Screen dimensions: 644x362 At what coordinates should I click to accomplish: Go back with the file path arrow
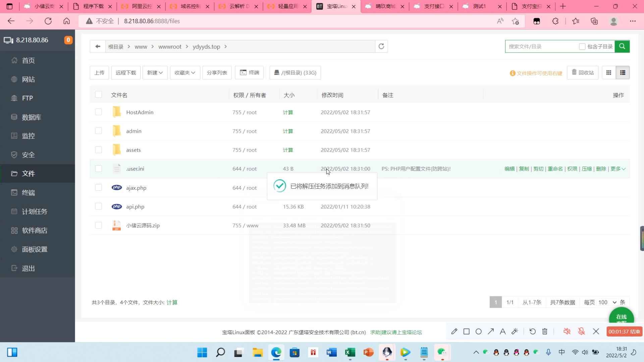click(98, 46)
